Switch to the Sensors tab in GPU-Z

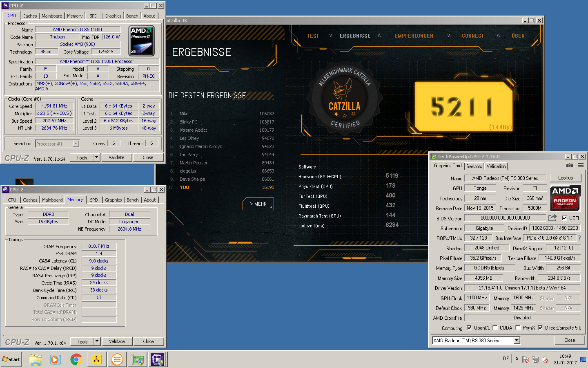(x=474, y=166)
